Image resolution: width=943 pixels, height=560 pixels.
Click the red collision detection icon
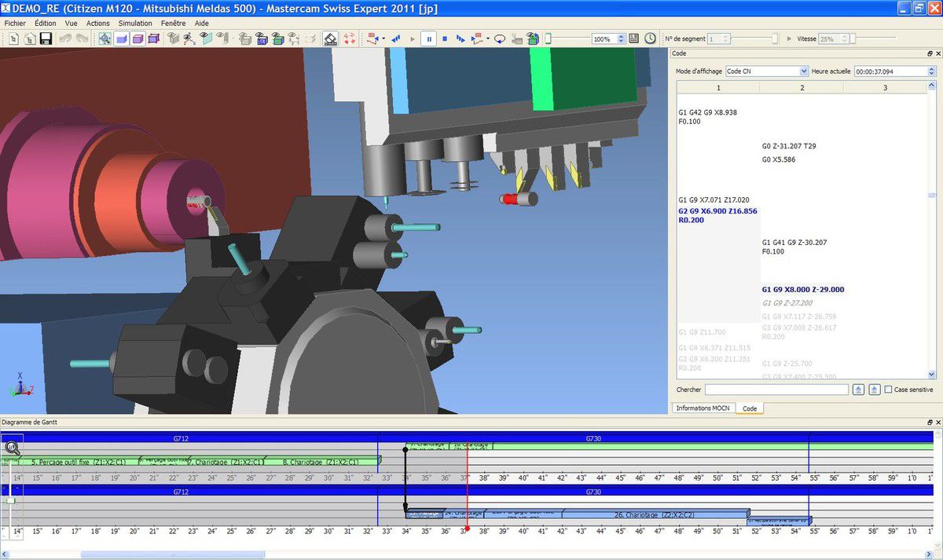[349, 38]
